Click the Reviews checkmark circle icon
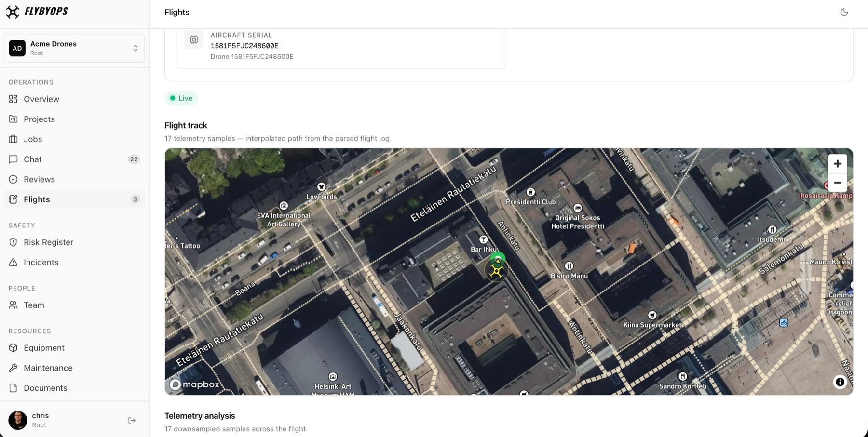 click(13, 179)
